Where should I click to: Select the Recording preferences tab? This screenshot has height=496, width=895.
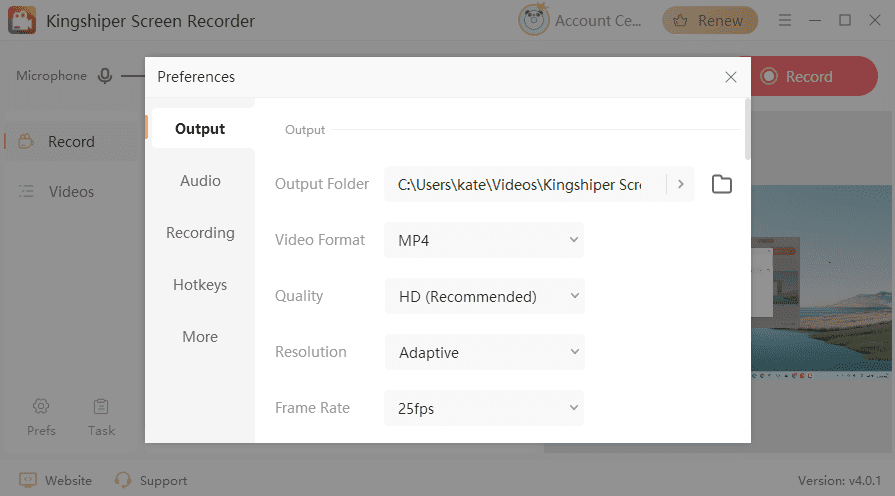click(200, 233)
